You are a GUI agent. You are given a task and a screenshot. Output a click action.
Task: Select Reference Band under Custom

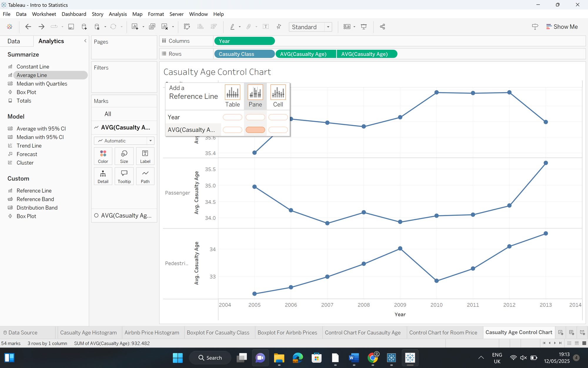point(35,199)
